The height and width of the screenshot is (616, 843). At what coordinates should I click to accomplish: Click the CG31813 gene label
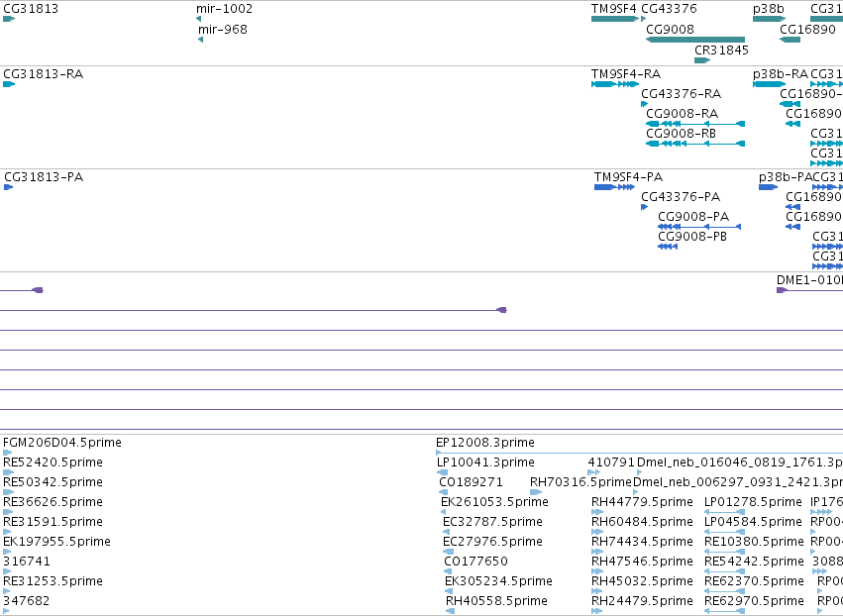tap(31, 9)
